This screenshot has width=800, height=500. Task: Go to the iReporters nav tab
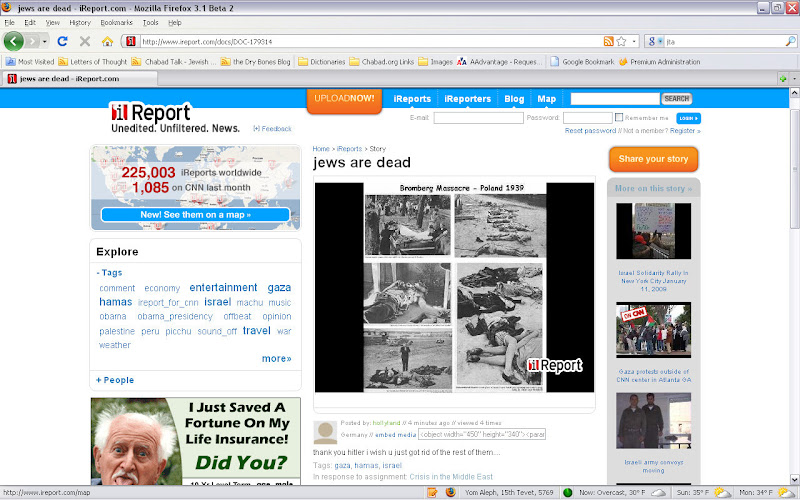click(467, 99)
